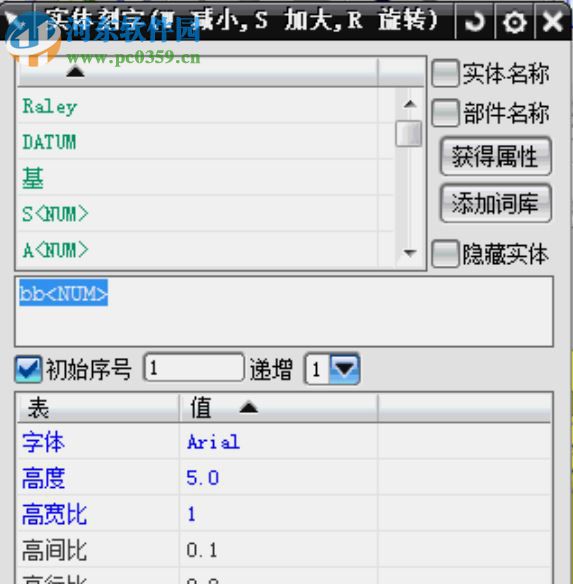This screenshot has width=573, height=584.
Task: Toggle the 隐藏实体 checkbox
Action: tap(445, 254)
